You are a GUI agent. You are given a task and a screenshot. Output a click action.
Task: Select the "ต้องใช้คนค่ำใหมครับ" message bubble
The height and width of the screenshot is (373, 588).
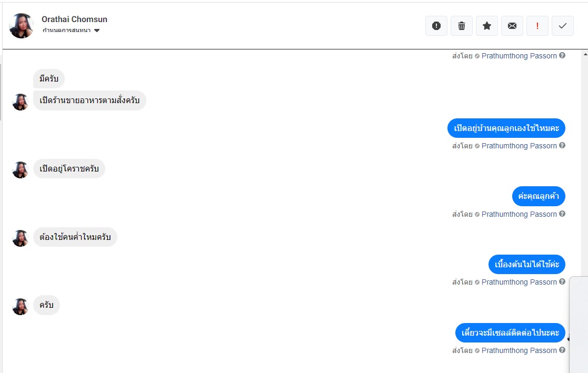[x=75, y=237]
